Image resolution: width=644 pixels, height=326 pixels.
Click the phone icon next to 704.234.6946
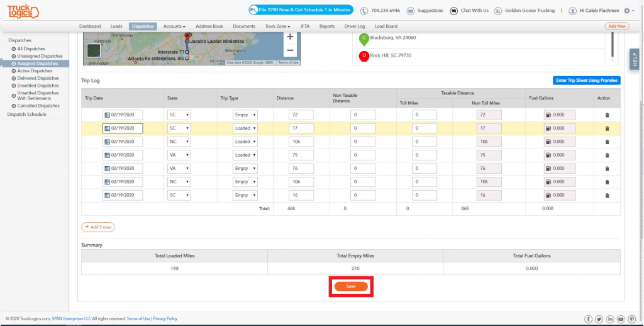[x=364, y=11]
